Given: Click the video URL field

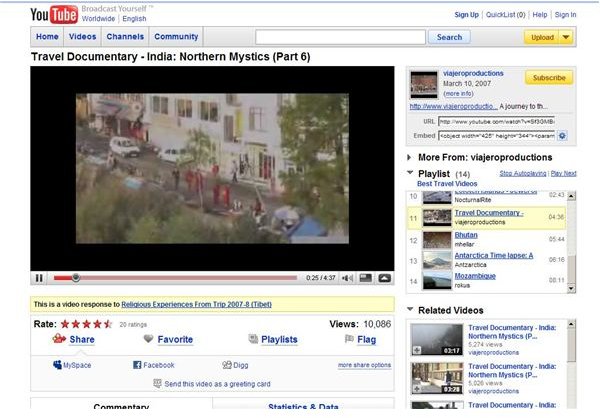Looking at the screenshot, I should point(496,121).
